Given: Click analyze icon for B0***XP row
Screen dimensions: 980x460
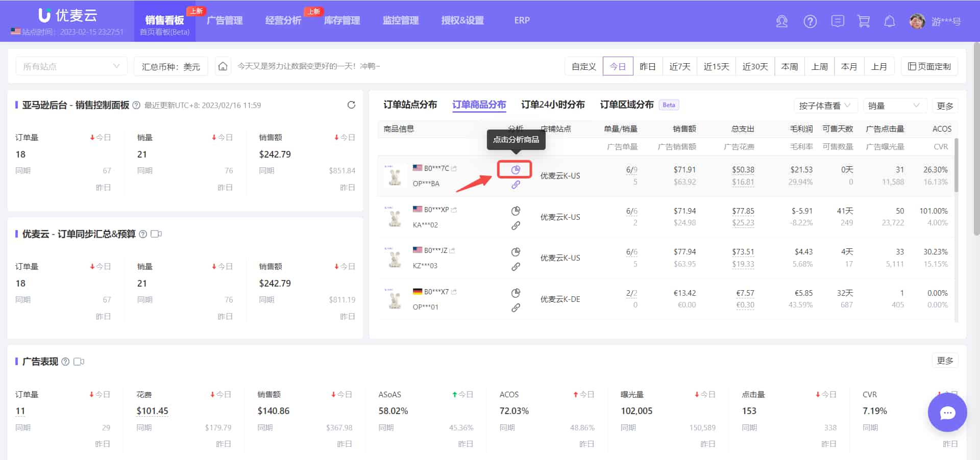Looking at the screenshot, I should coord(516,211).
